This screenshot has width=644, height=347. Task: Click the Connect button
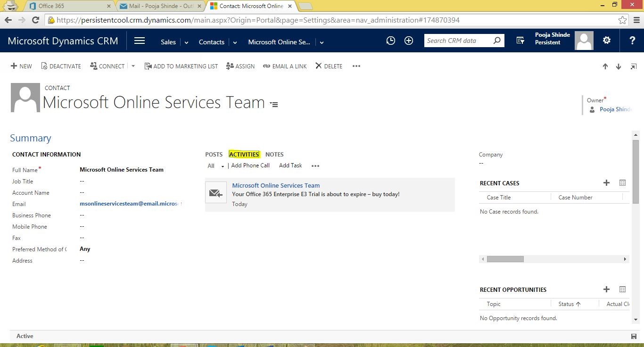pos(107,66)
